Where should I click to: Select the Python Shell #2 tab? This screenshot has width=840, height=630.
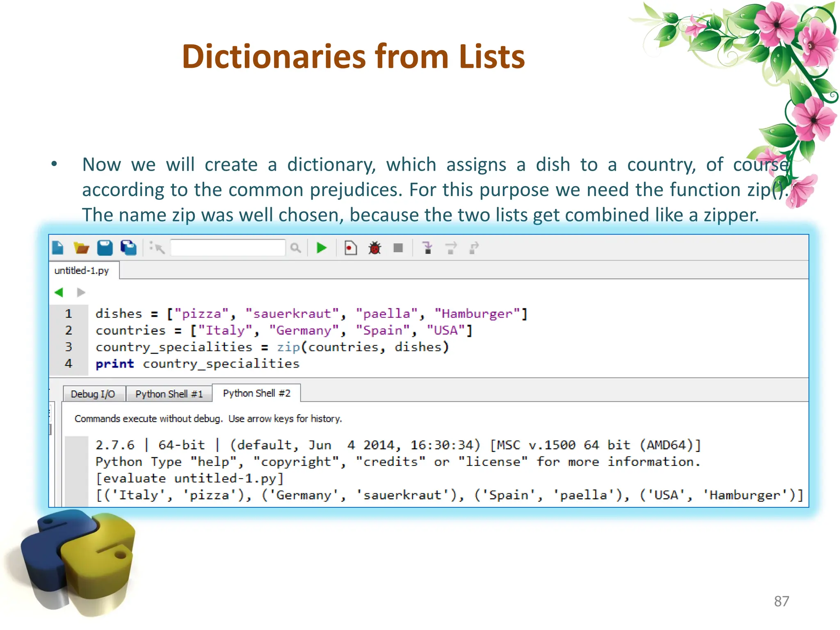(256, 393)
